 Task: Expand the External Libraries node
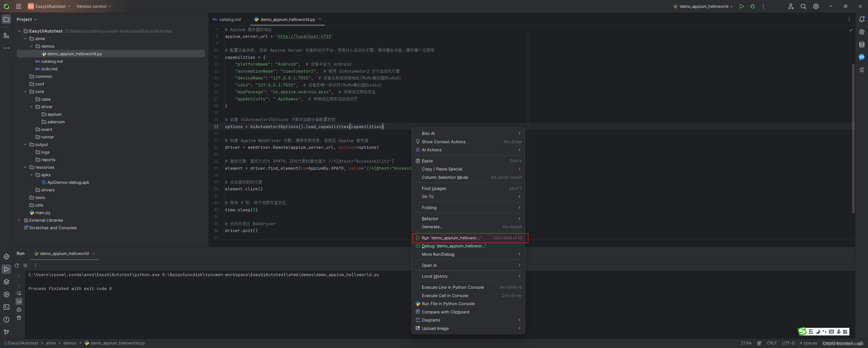click(x=19, y=220)
